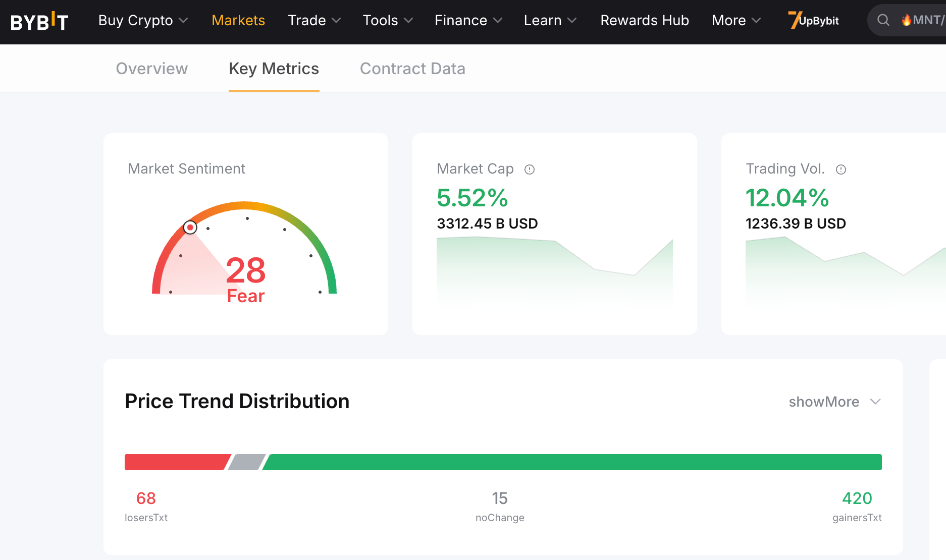Switch to the Overview tab
The image size is (946, 560).
[x=152, y=69]
